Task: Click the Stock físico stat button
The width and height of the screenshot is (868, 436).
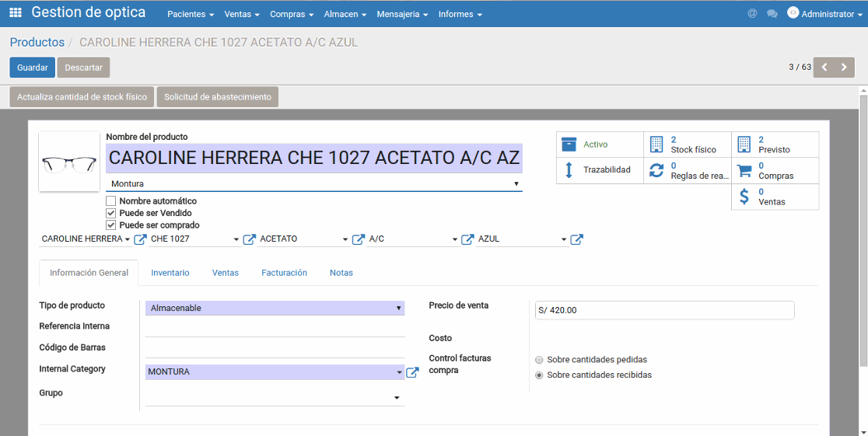Action: pyautogui.click(x=688, y=145)
